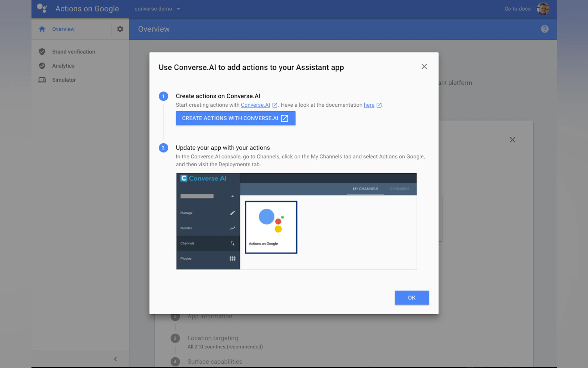Screen dimensions: 588x368
Task: Collapse the sidebar with chevron arrow
Action: point(116,359)
